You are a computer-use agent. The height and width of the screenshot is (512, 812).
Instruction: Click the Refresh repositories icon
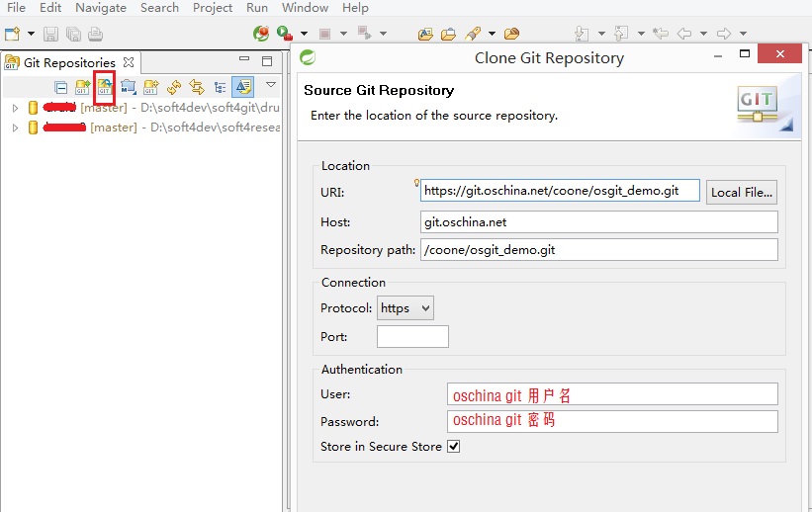pos(174,87)
